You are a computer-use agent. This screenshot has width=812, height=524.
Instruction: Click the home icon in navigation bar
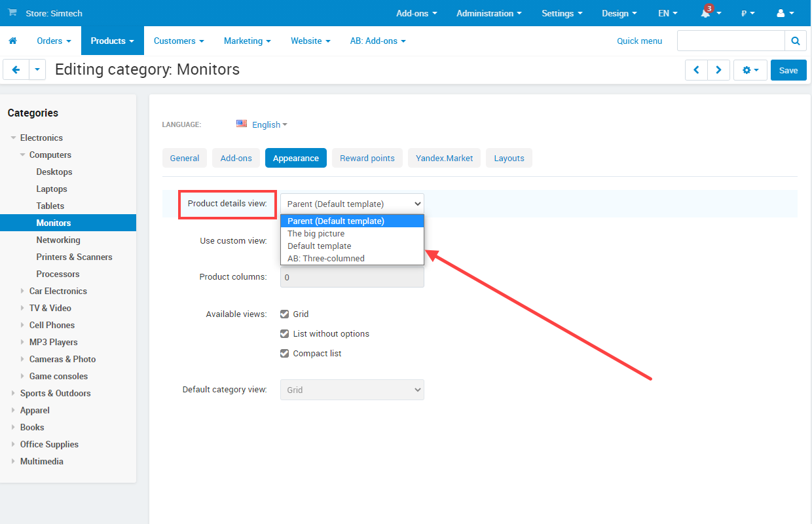[x=12, y=41]
